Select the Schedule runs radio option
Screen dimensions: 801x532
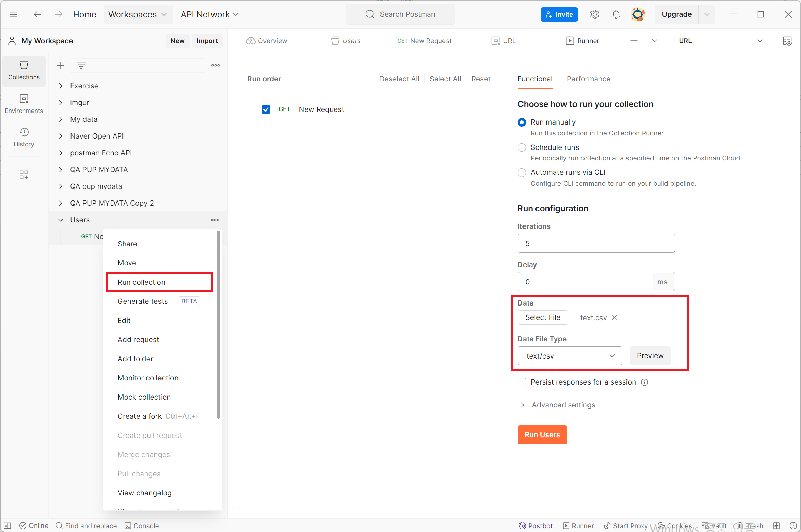pyautogui.click(x=521, y=147)
